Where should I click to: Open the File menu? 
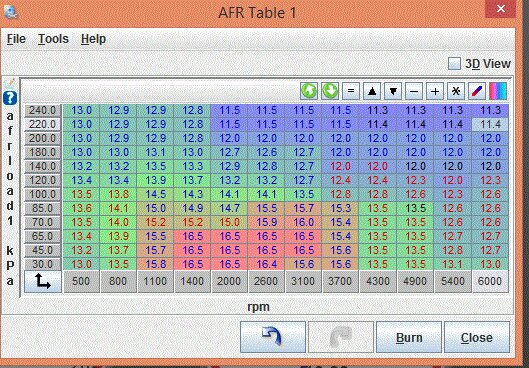point(16,39)
